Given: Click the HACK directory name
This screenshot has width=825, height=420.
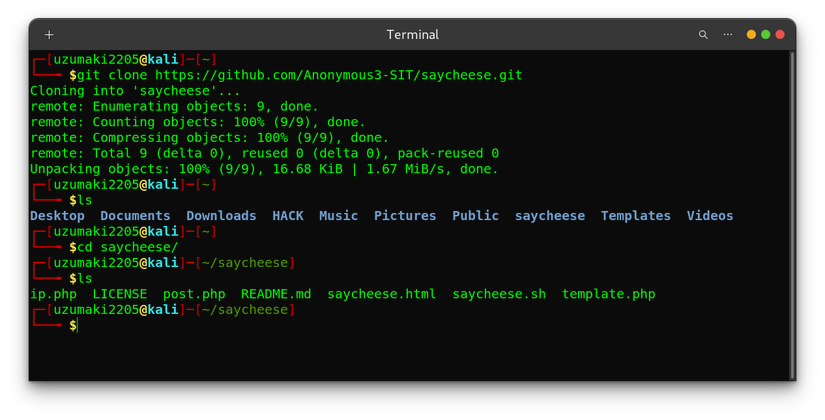Looking at the screenshot, I should tap(288, 216).
